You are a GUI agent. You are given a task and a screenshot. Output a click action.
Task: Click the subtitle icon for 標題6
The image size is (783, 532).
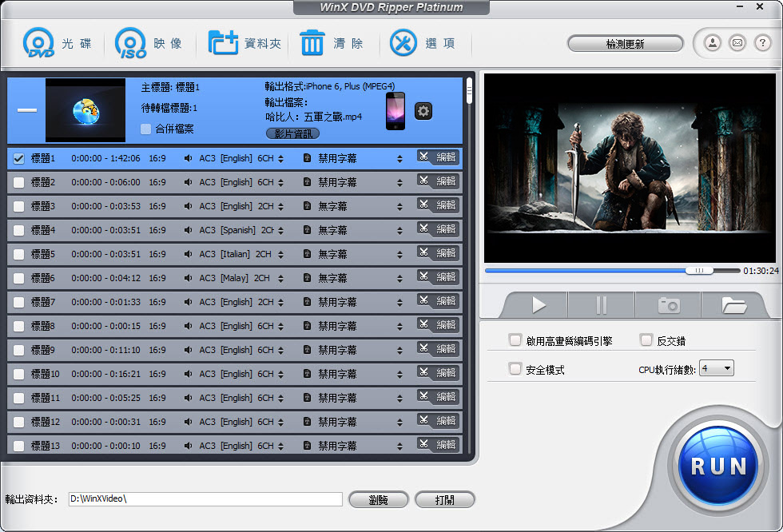pos(307,278)
